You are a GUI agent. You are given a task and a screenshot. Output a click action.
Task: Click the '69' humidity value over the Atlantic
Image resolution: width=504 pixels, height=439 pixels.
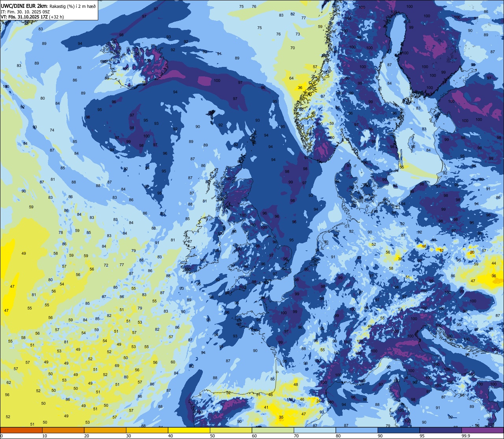(117, 366)
